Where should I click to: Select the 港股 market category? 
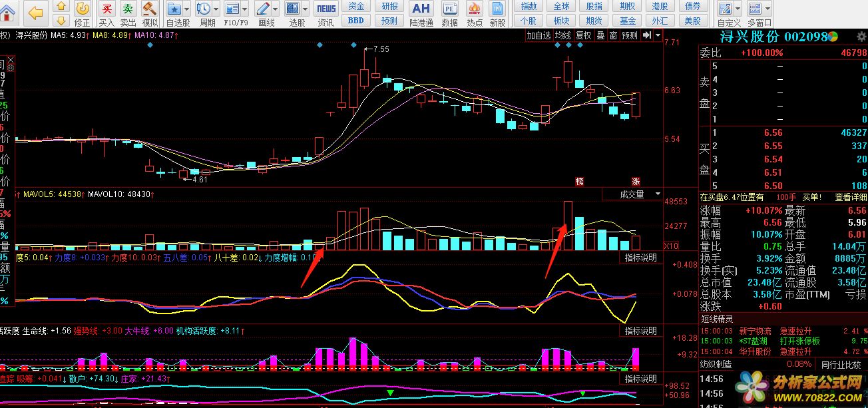660,6
